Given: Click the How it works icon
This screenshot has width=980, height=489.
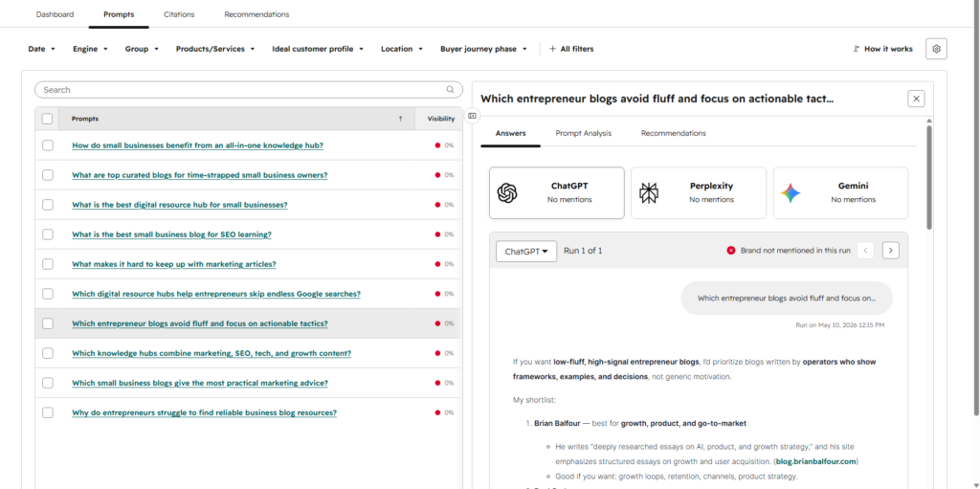Looking at the screenshot, I should click(856, 49).
